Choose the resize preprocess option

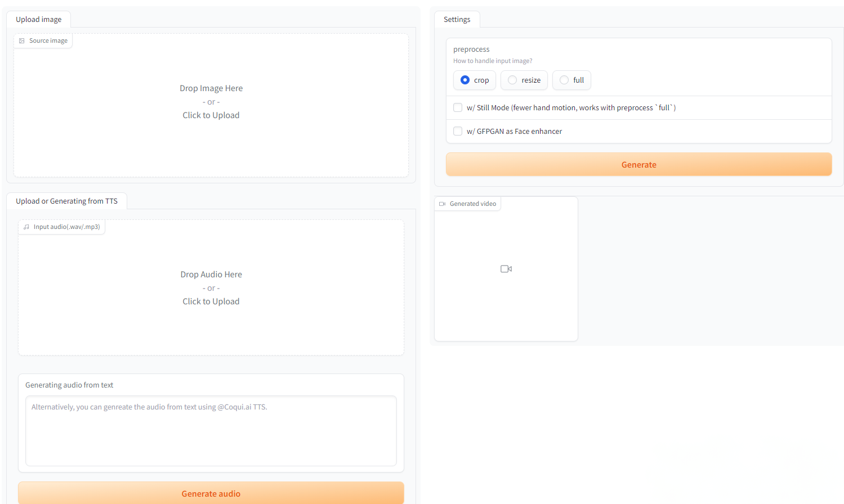(512, 80)
